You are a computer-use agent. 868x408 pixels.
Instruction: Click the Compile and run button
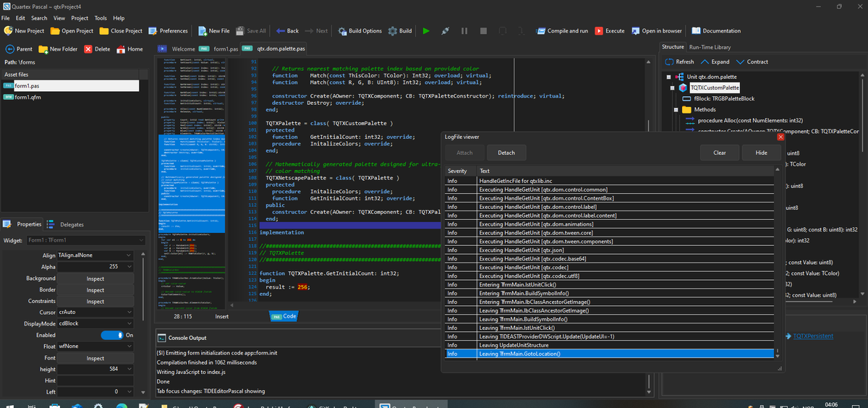click(x=562, y=31)
